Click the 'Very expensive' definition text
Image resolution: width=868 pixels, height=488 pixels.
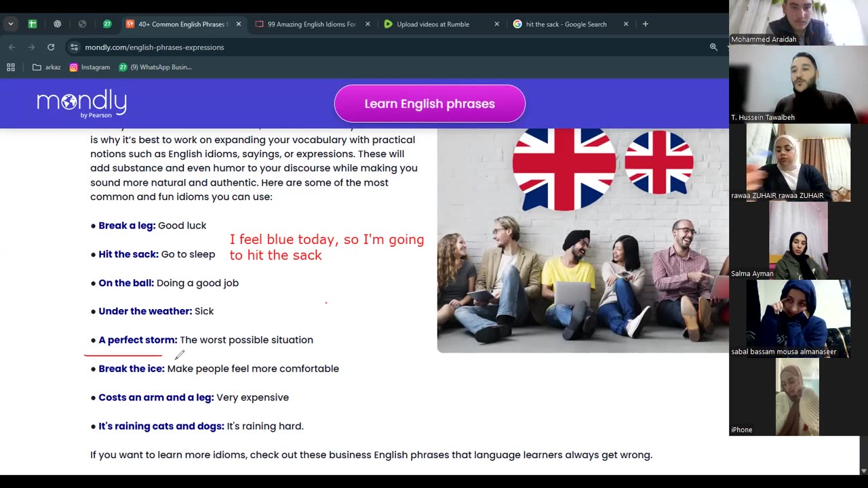pos(253,398)
